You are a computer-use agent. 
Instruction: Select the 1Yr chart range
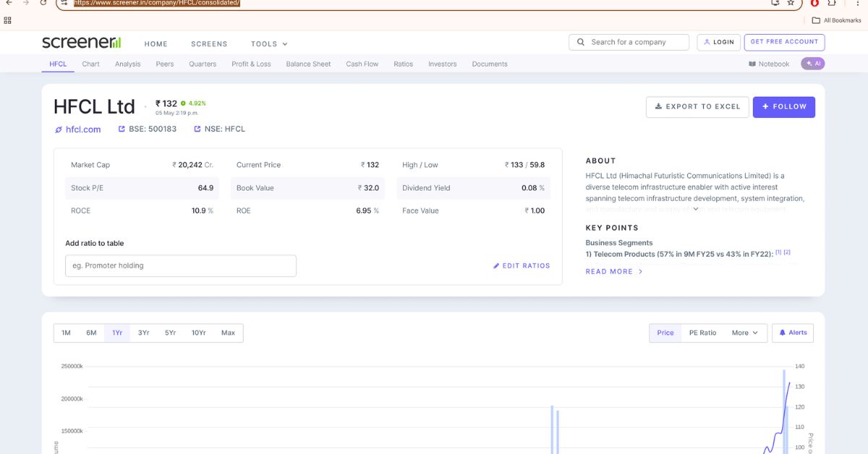pos(117,333)
